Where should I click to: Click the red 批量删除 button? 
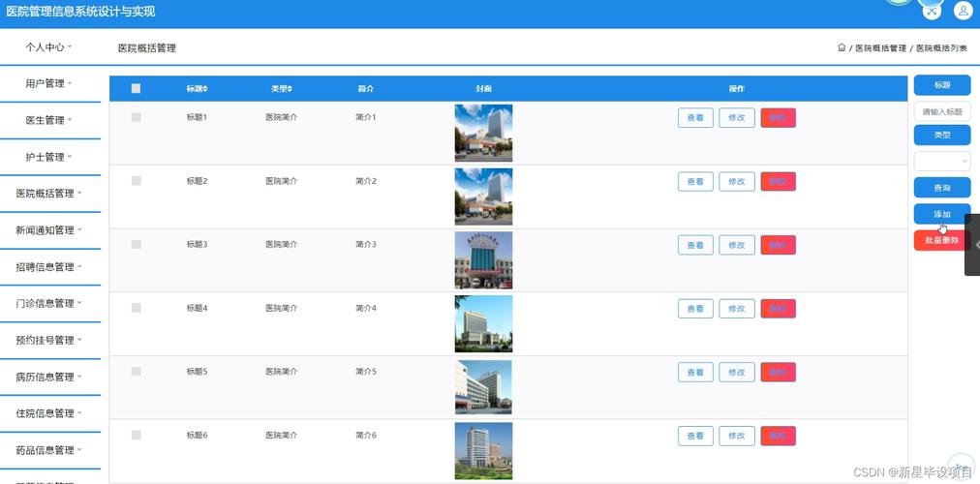[941, 240]
